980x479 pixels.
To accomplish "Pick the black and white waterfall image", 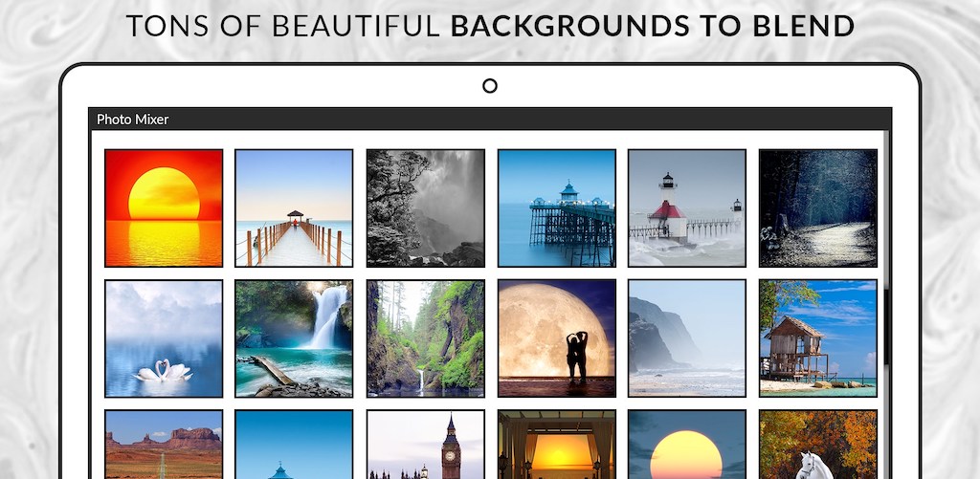I will tap(425, 208).
